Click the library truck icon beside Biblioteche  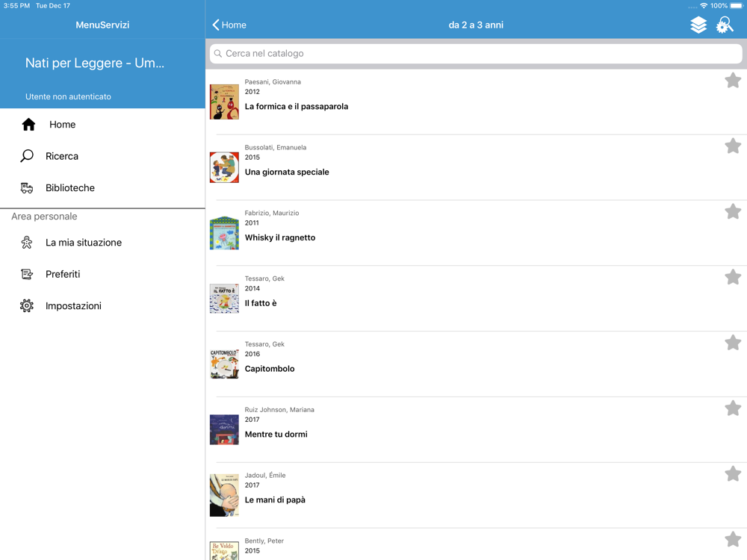(27, 188)
